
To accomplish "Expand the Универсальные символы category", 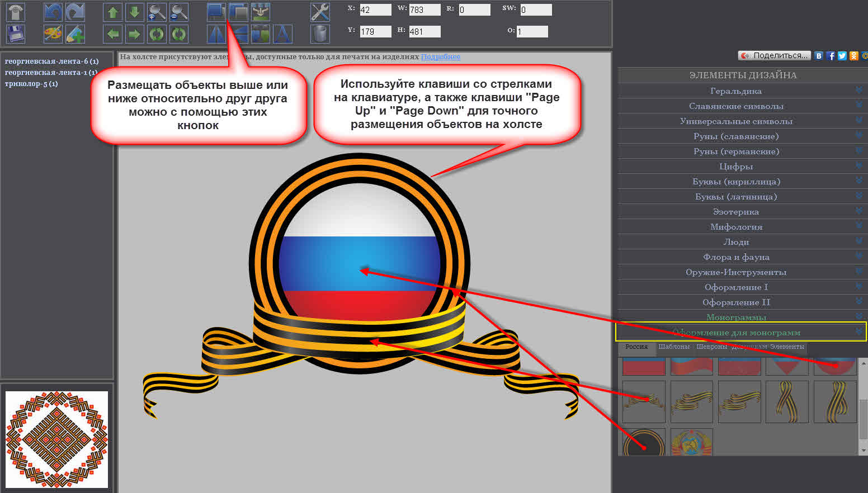I will coord(743,121).
